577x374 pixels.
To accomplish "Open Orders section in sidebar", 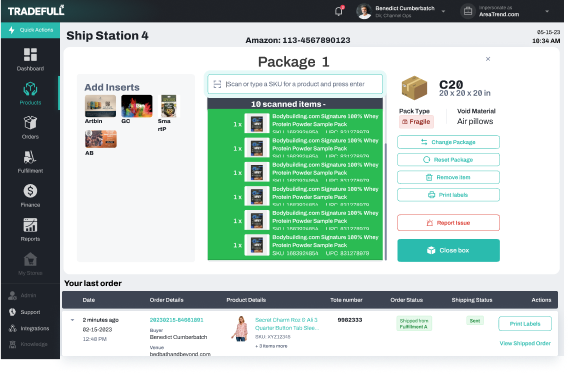I will click(x=30, y=127).
